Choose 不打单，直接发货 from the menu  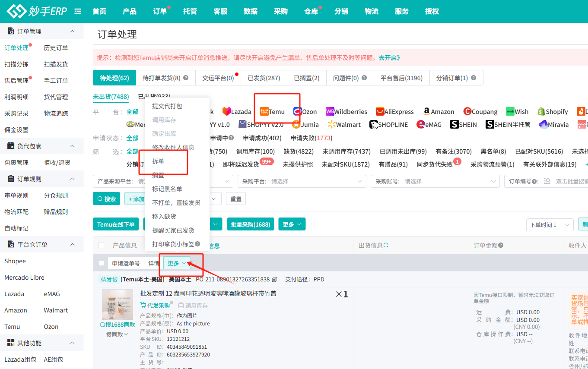[176, 202]
